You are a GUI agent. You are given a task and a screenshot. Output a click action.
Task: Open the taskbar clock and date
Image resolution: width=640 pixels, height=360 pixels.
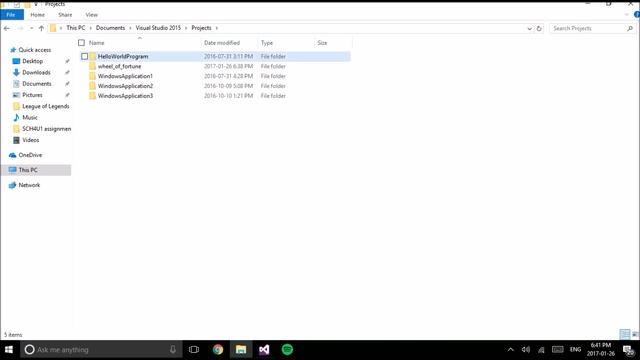tap(601, 350)
